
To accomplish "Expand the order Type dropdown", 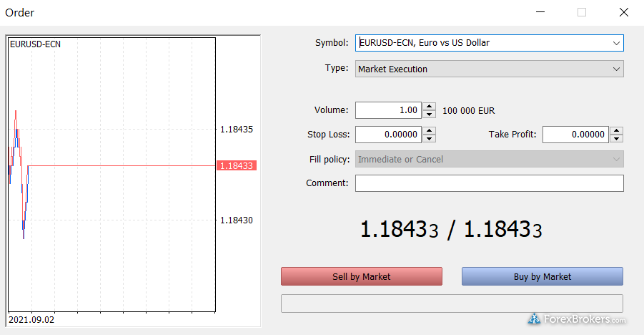I will pos(615,69).
